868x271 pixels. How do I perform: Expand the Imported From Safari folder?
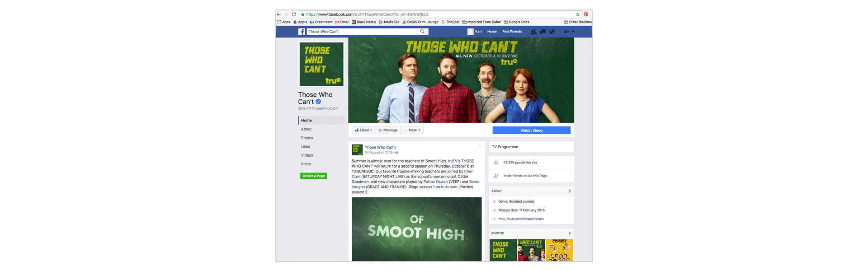(481, 22)
